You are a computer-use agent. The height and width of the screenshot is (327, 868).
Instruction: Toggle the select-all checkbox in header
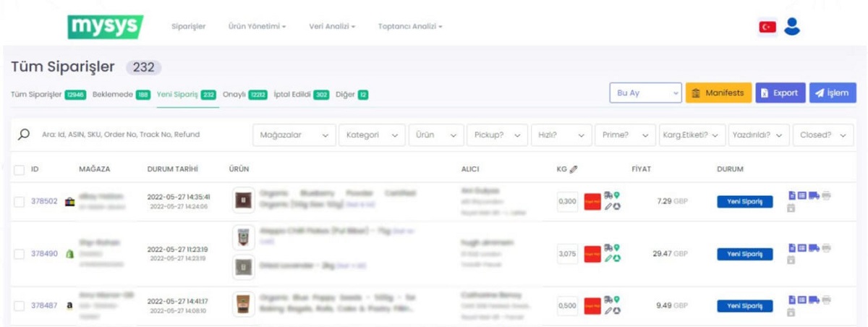point(19,169)
